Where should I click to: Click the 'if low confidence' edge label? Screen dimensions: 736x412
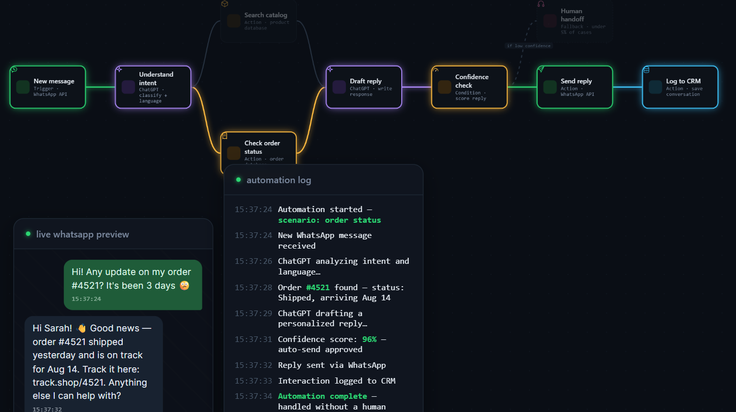click(x=529, y=46)
